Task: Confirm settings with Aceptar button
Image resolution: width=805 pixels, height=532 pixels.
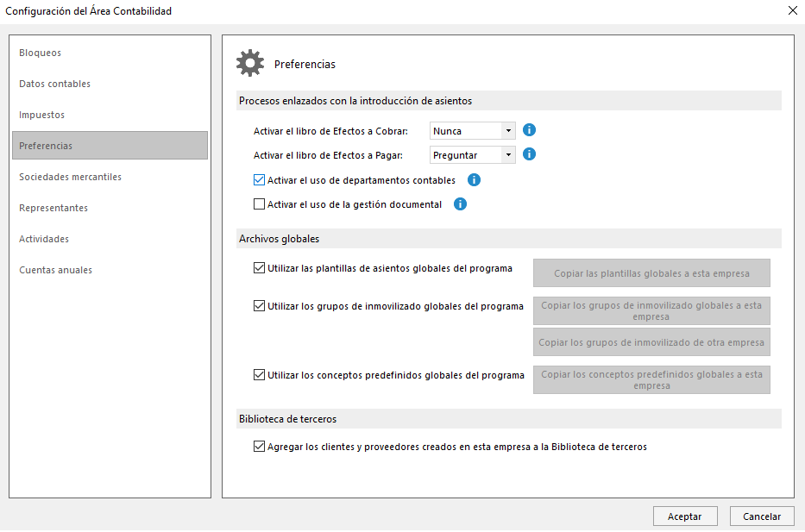Action: click(685, 516)
